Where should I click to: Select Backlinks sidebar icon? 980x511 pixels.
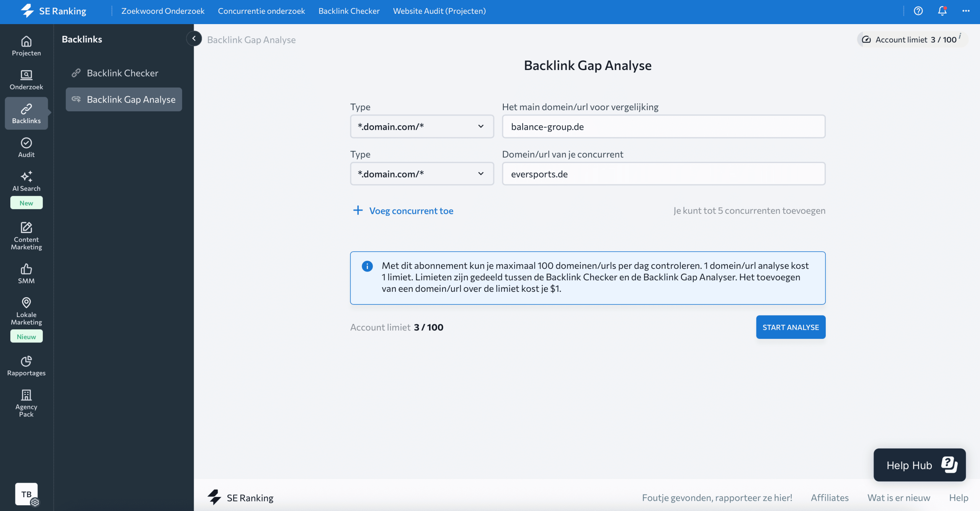coord(26,113)
